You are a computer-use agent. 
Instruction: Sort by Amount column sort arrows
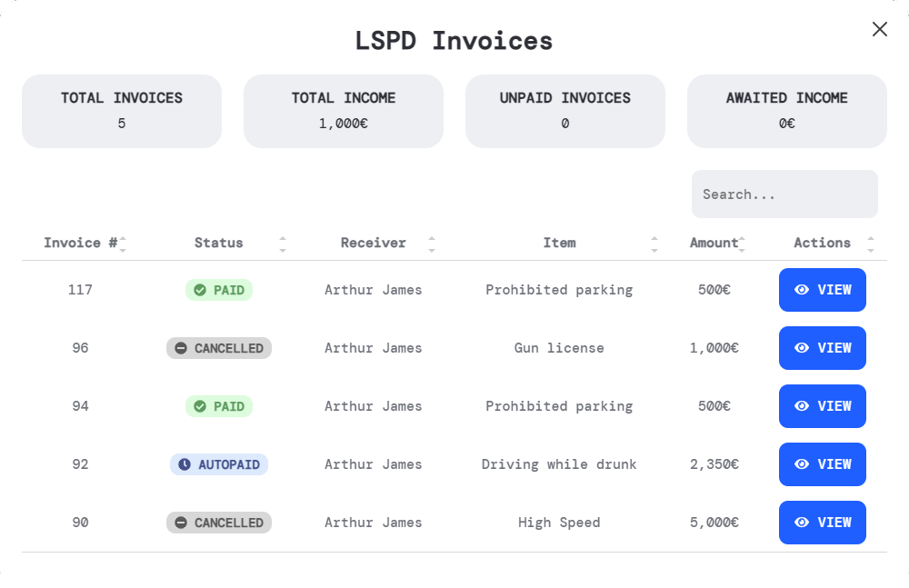click(x=742, y=244)
